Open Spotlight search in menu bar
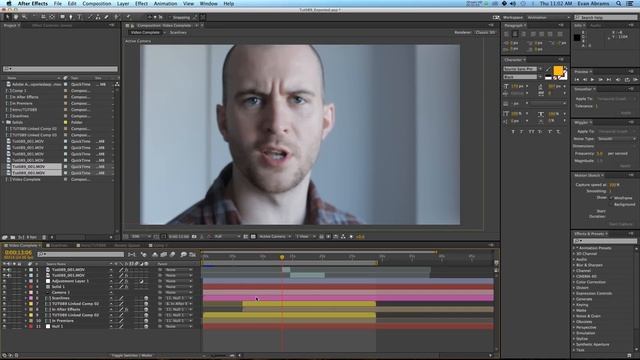The image size is (640, 360). tap(619, 3)
